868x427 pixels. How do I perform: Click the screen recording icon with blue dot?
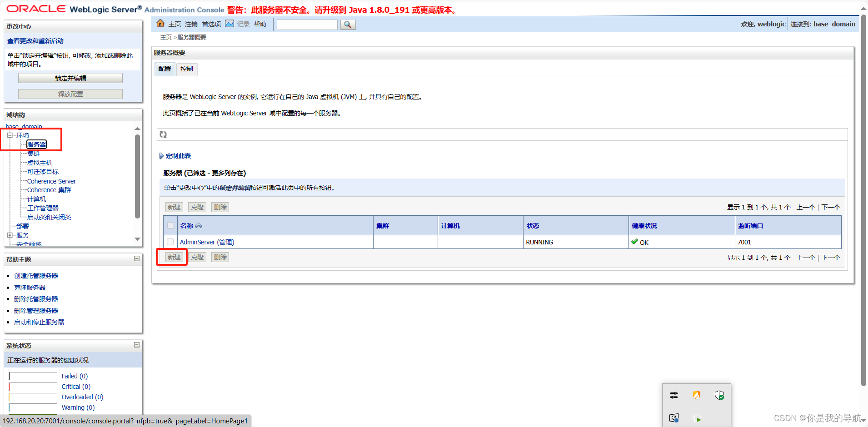tap(674, 418)
